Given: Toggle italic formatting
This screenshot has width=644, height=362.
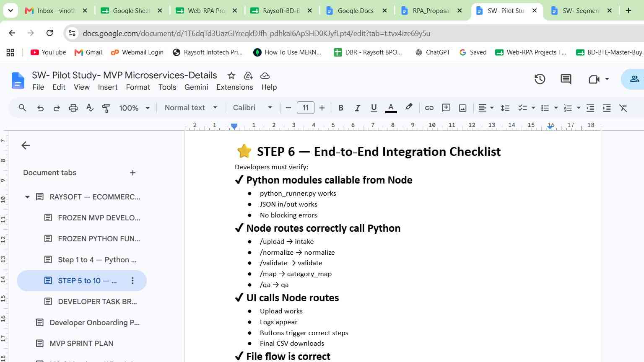Looking at the screenshot, I should click(357, 108).
